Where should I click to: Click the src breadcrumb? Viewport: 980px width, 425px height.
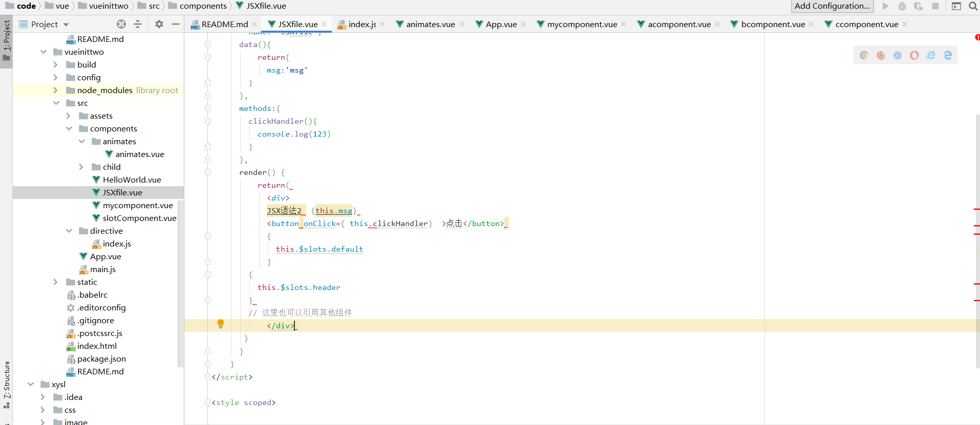(x=148, y=6)
